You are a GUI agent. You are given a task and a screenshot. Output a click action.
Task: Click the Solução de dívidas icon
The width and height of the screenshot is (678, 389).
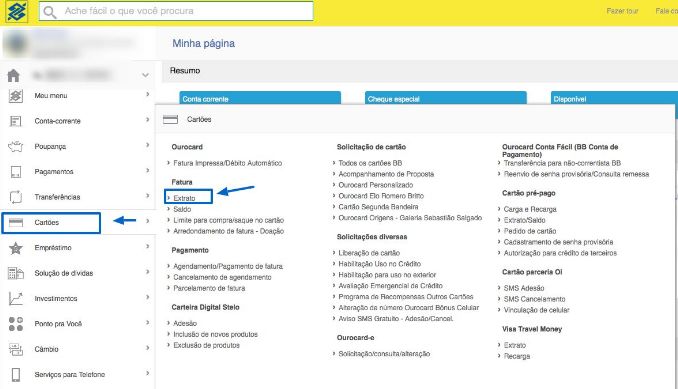[16, 273]
